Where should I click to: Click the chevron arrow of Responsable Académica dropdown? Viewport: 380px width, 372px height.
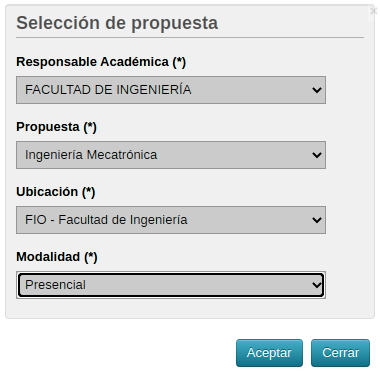[317, 90]
